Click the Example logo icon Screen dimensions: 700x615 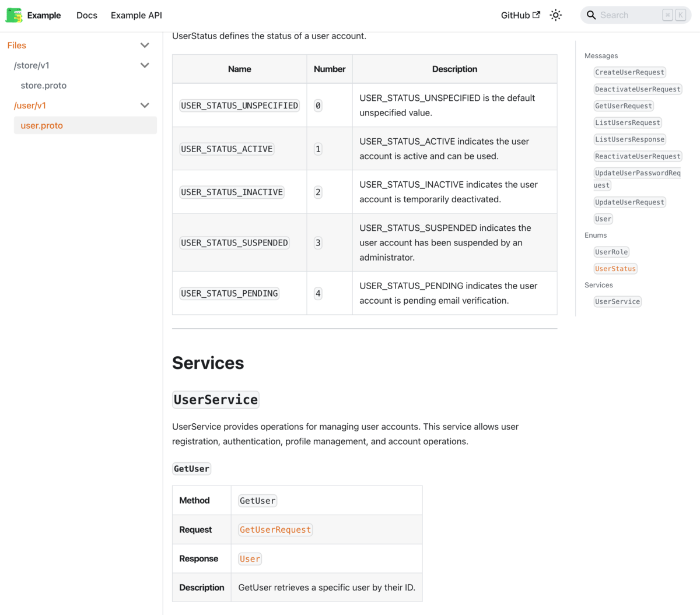click(x=13, y=15)
